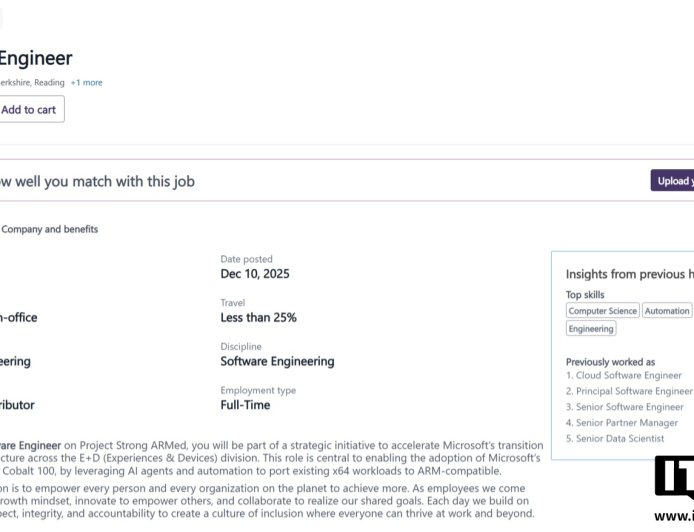
Task: Click the Software Engineering discipline value
Action: click(277, 362)
